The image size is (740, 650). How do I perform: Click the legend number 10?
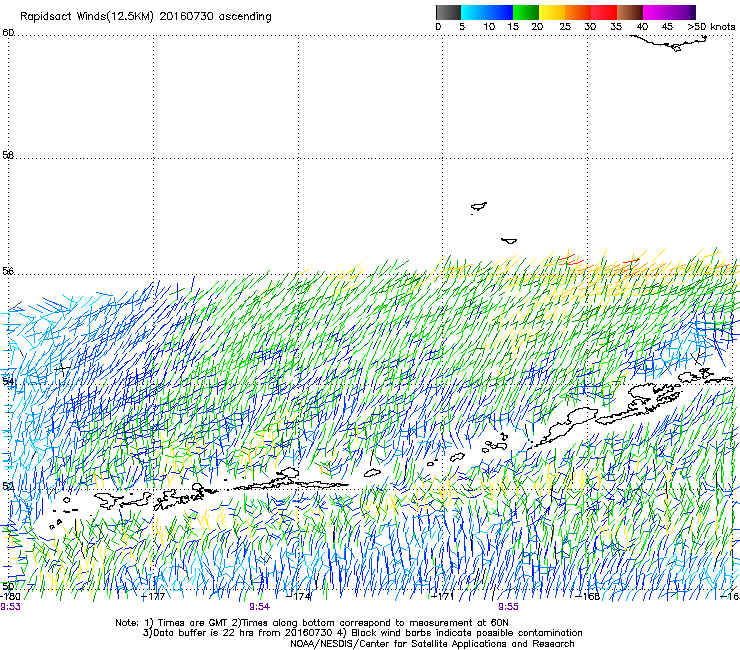489,27
